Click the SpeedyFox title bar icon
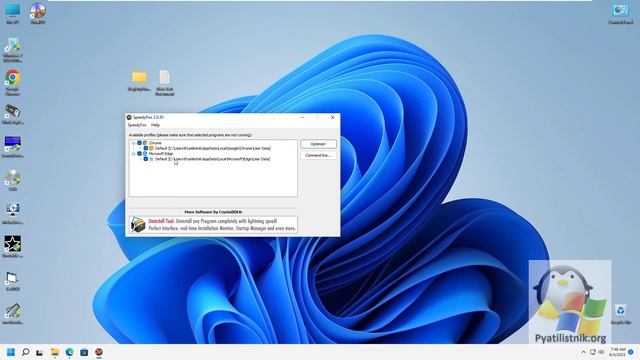The width and height of the screenshot is (640, 360). (129, 117)
